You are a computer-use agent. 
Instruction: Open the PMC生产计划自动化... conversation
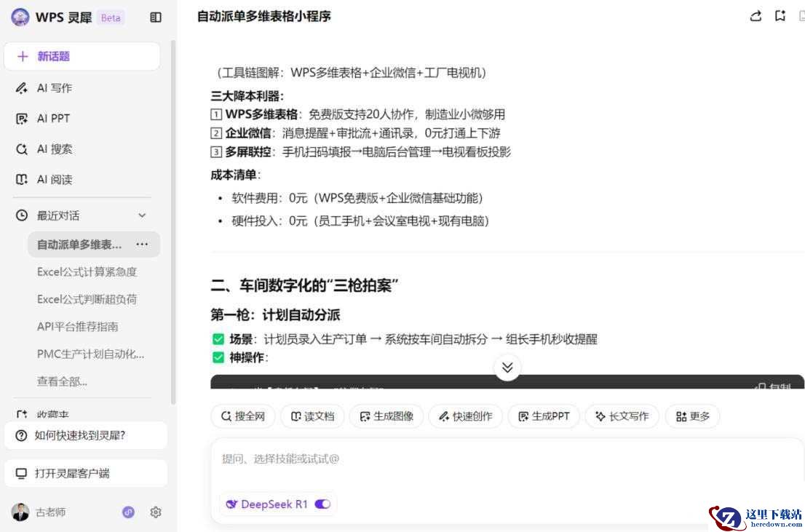click(x=90, y=354)
